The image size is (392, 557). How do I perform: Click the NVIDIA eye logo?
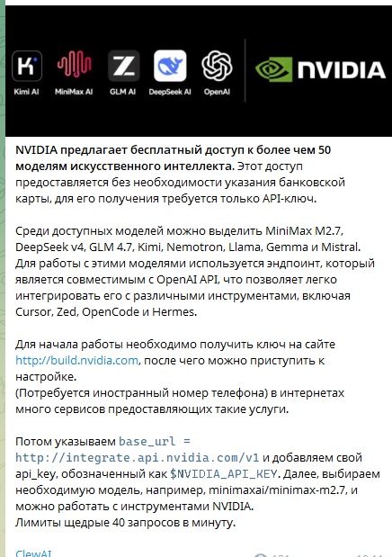[x=273, y=69]
